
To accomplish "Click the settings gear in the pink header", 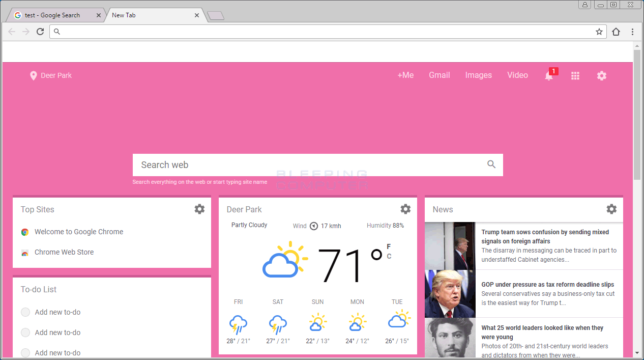I will pyautogui.click(x=602, y=75).
